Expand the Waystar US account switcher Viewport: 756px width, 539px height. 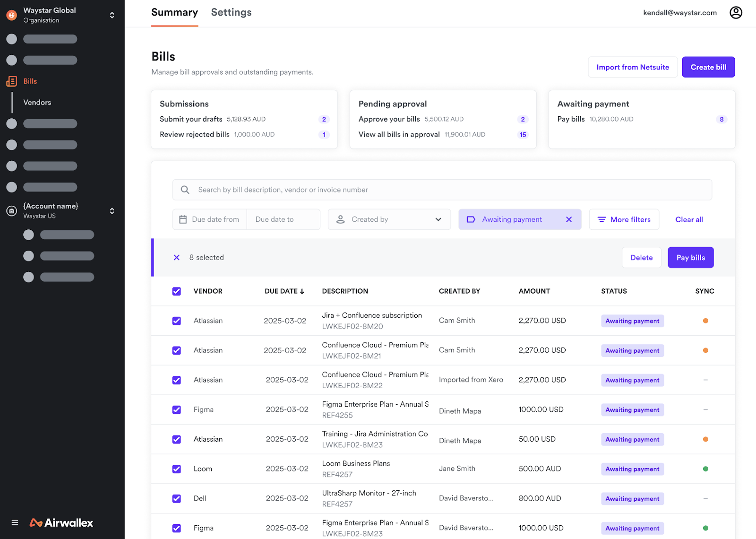click(112, 211)
